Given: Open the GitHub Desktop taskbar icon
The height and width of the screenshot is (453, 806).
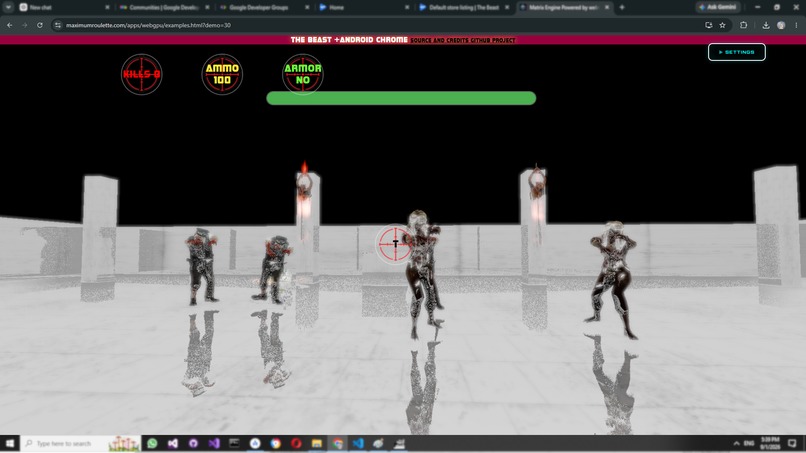Looking at the screenshot, I should pyautogui.click(x=193, y=443).
